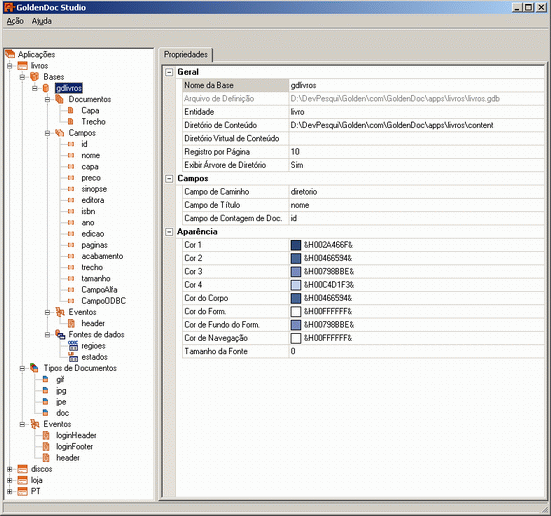Open the Ajuda menu
551x516 pixels.
[x=41, y=21]
